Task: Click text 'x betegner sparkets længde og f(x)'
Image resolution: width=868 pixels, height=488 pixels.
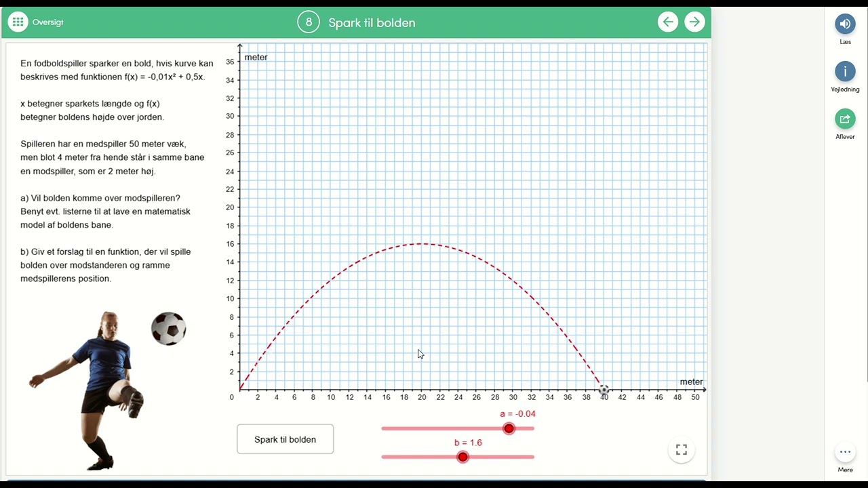Action: 90,104
